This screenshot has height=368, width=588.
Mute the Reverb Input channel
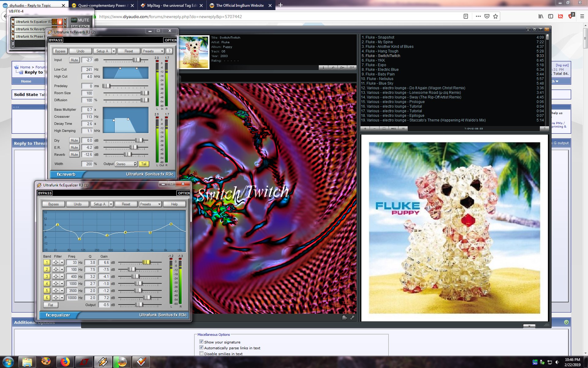[74, 60]
